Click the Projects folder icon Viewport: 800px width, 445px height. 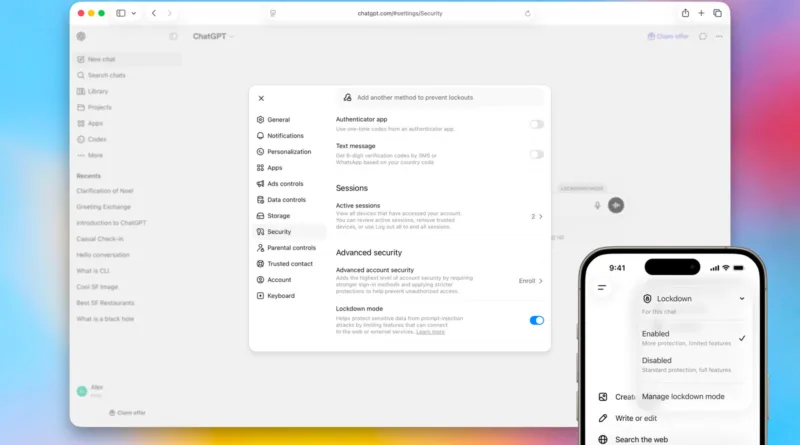point(81,107)
